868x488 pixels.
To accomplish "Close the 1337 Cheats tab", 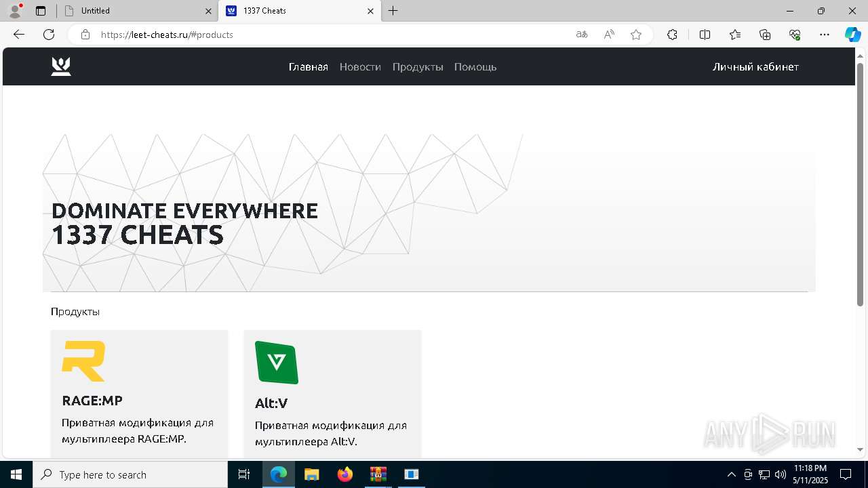I will pyautogui.click(x=371, y=11).
